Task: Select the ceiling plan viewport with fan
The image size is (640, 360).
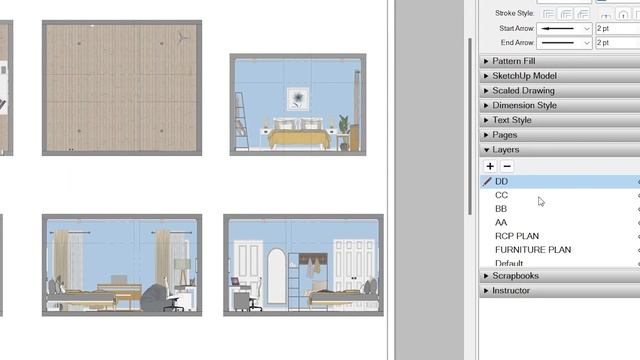Action: tap(122, 88)
